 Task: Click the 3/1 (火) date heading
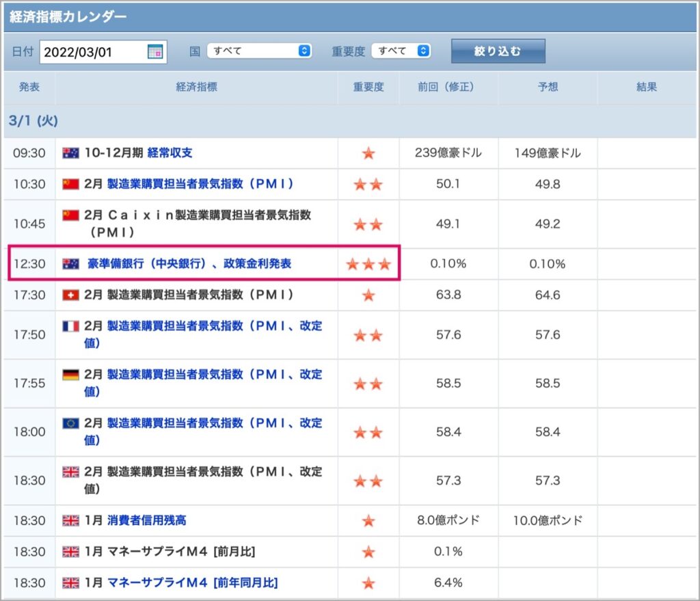(33, 121)
